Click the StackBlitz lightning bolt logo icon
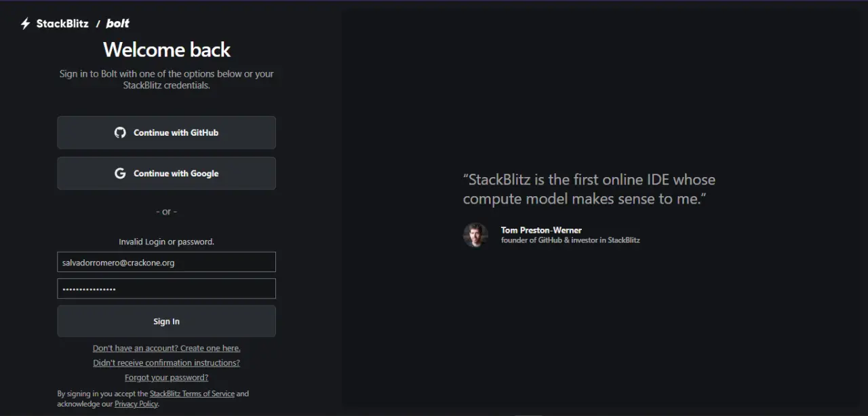The width and height of the screenshot is (868, 416). click(26, 24)
